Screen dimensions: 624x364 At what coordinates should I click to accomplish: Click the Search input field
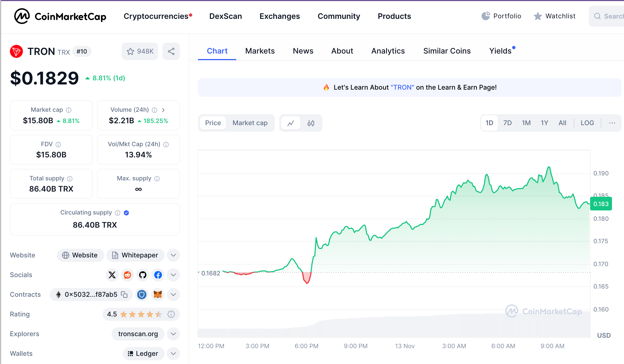[x=607, y=16]
